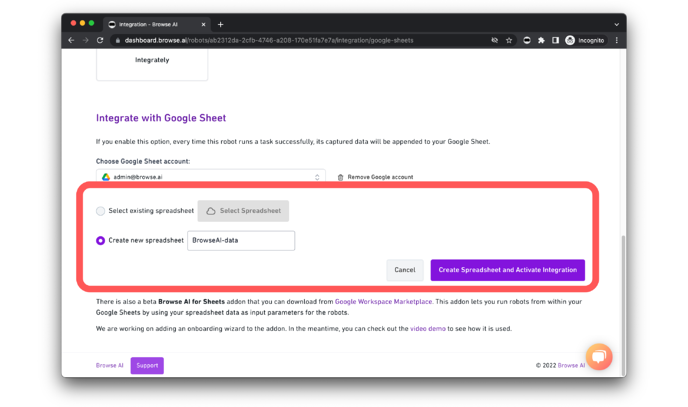Open Google Workspace Marketplace link
The image size is (688, 407).
pos(383,302)
